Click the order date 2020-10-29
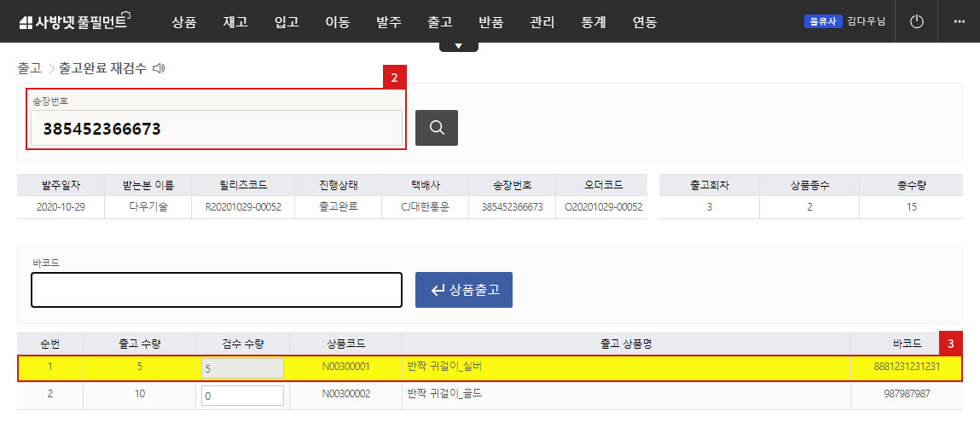 61,206
